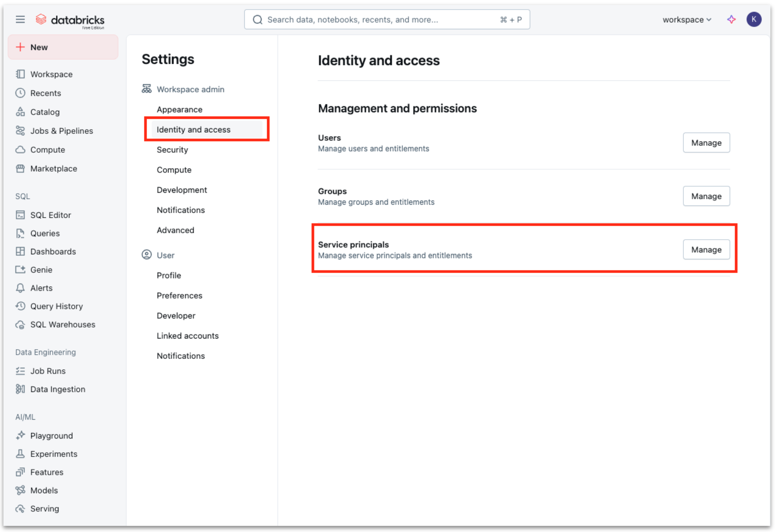The width and height of the screenshot is (775, 532).
Task: Select the Genie sidebar icon
Action: 41,269
